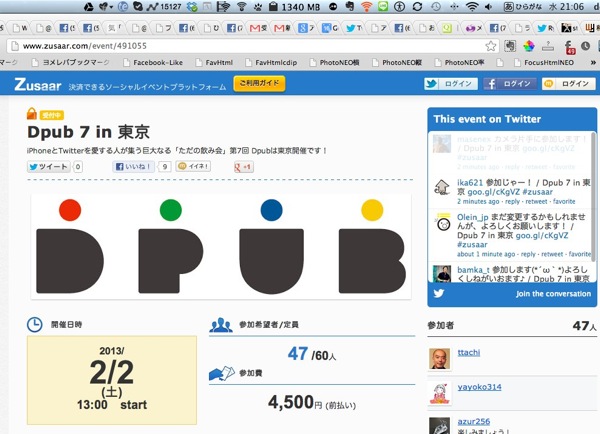The width and height of the screenshot is (600, 434).
Task: Switch to the yellow Q icon tab
Action: click(x=449, y=28)
